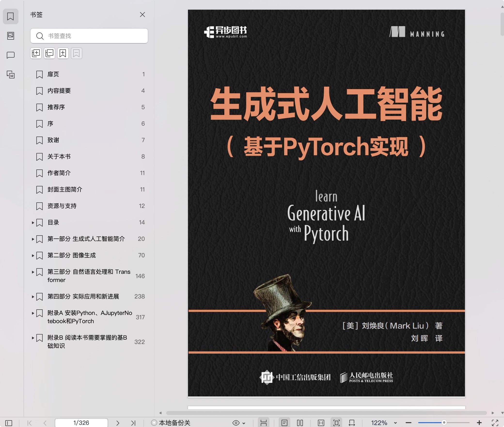
Task: Go to the next page
Action: (118, 423)
